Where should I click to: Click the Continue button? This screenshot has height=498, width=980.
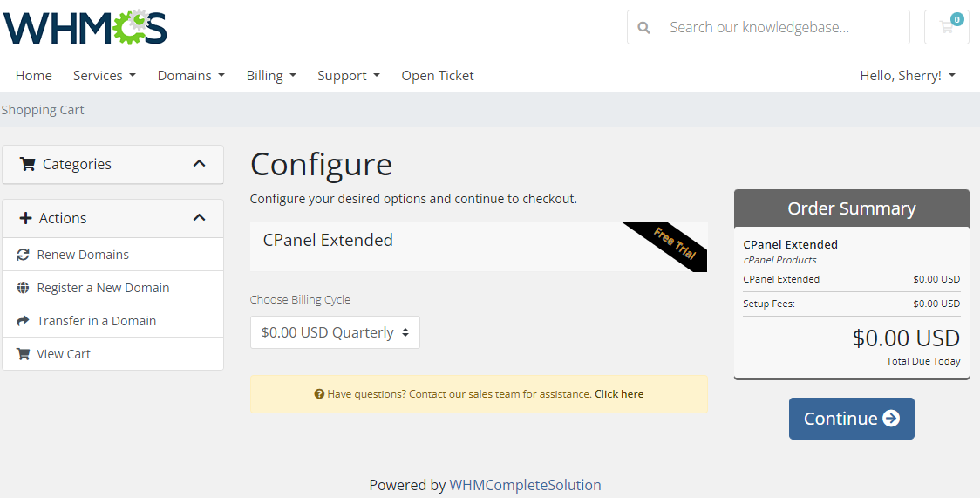(x=851, y=419)
